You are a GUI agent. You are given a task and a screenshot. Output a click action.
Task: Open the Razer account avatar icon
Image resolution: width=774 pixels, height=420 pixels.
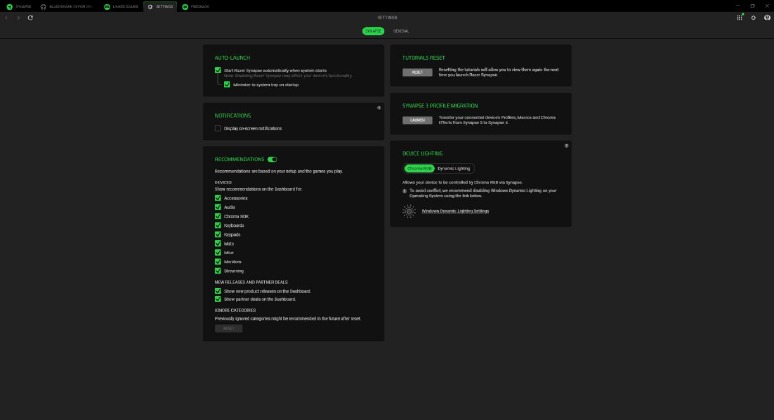point(767,18)
